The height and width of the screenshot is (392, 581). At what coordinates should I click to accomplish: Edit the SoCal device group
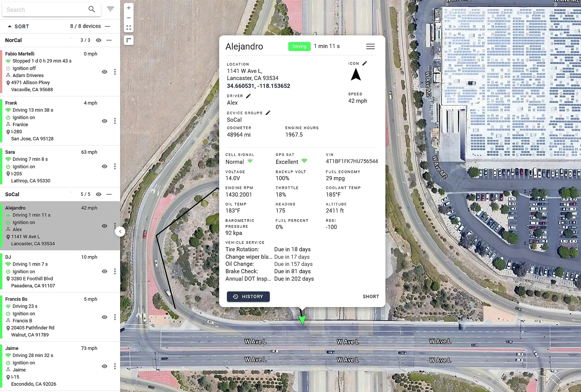[x=268, y=113]
